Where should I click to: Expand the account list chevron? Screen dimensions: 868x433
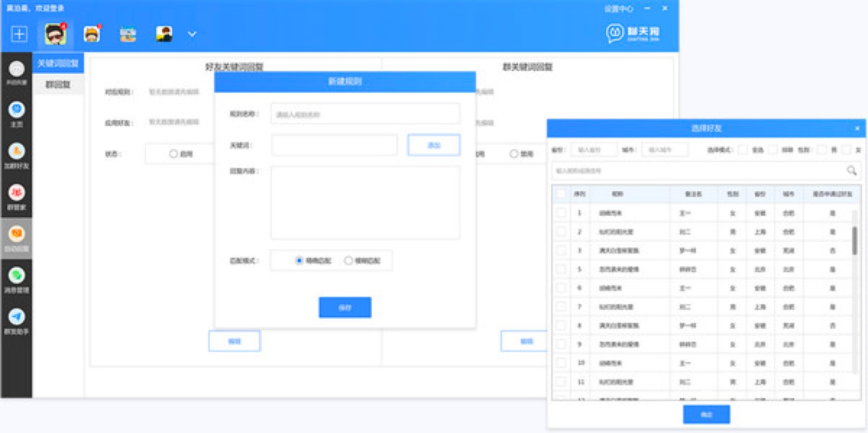coord(192,34)
